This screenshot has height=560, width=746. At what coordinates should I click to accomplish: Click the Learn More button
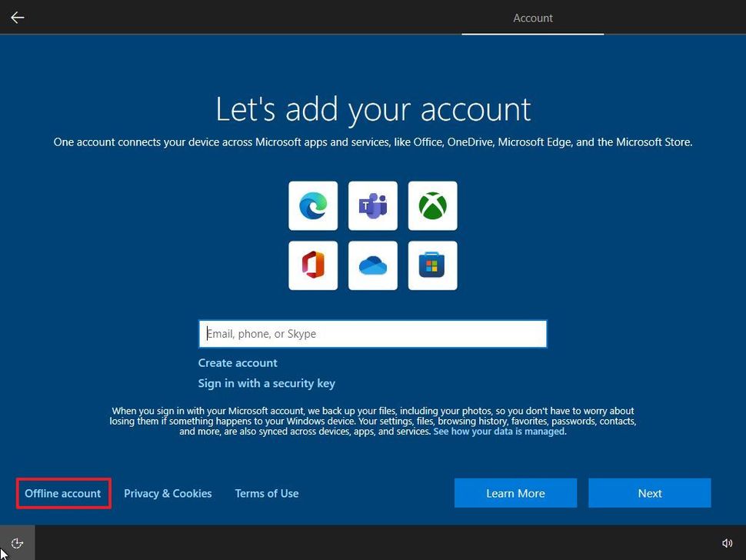[515, 493]
